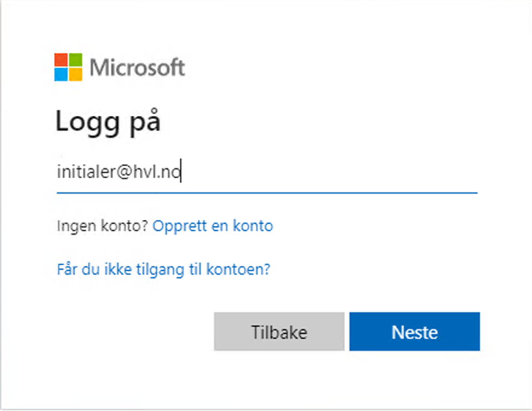Click the Microsoft wordmark text

click(137, 68)
